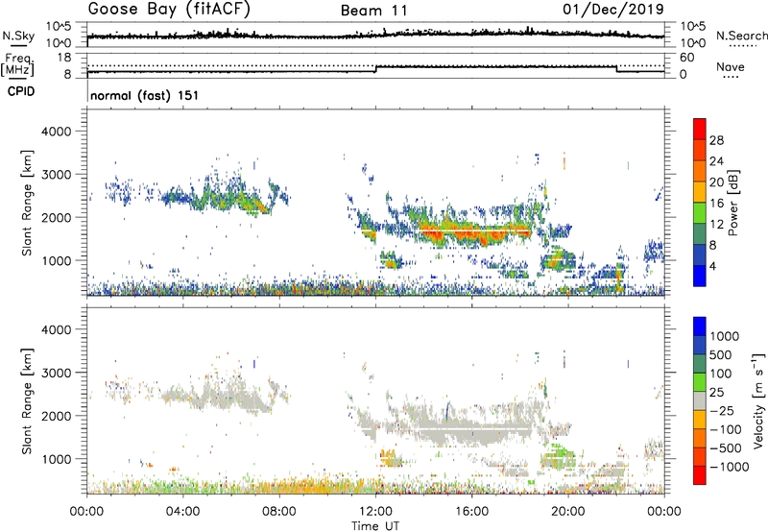The image size is (768, 532).
Task: Pick the light green 12–16 dB power segment
Action: click(700, 212)
